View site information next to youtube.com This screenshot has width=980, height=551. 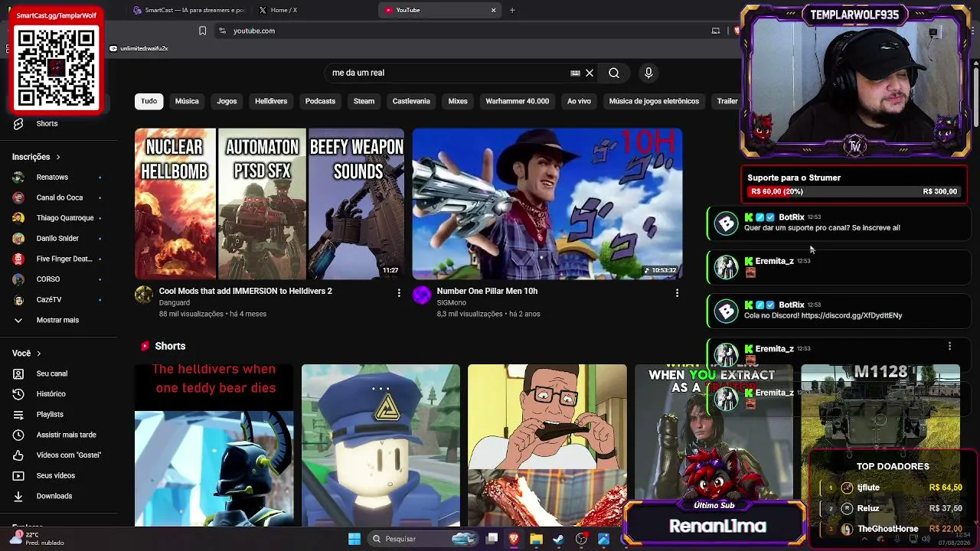pyautogui.click(x=222, y=31)
